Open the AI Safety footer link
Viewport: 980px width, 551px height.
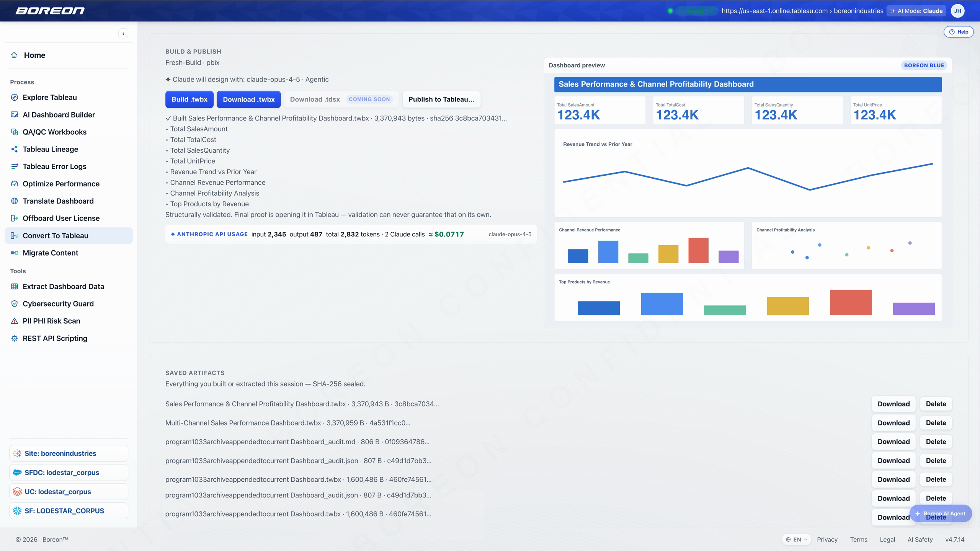(920, 540)
